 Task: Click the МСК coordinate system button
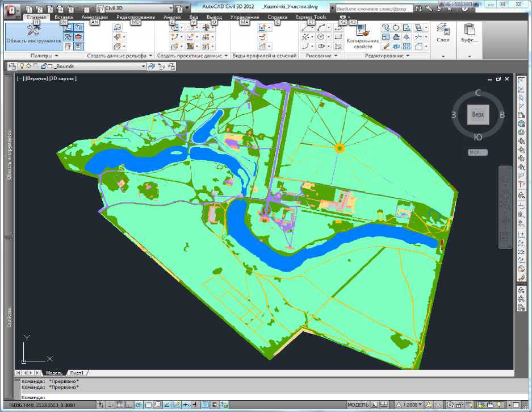pyautogui.click(x=477, y=152)
